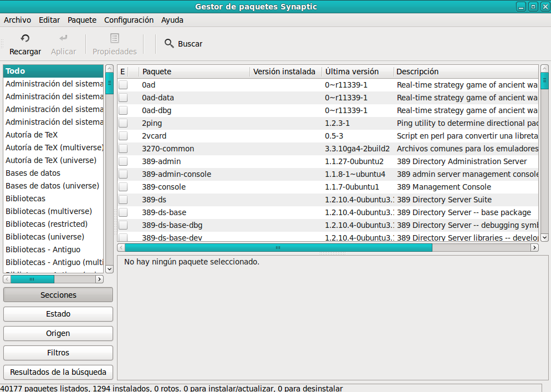Open the Ayuda menu

[x=172, y=20]
